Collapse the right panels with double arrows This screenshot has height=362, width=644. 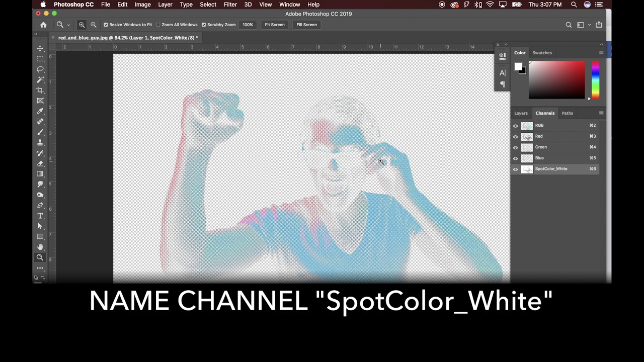601,44
